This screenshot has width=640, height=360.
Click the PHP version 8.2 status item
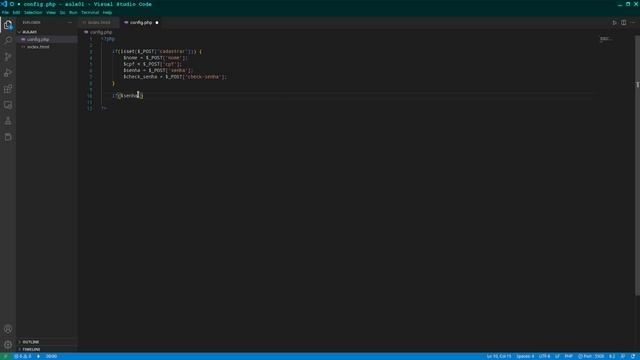(612, 356)
